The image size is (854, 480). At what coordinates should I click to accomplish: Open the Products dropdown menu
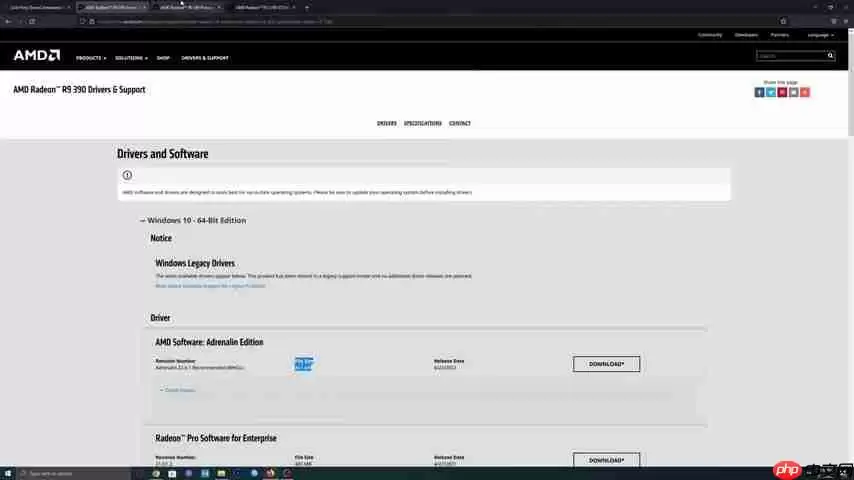91,58
